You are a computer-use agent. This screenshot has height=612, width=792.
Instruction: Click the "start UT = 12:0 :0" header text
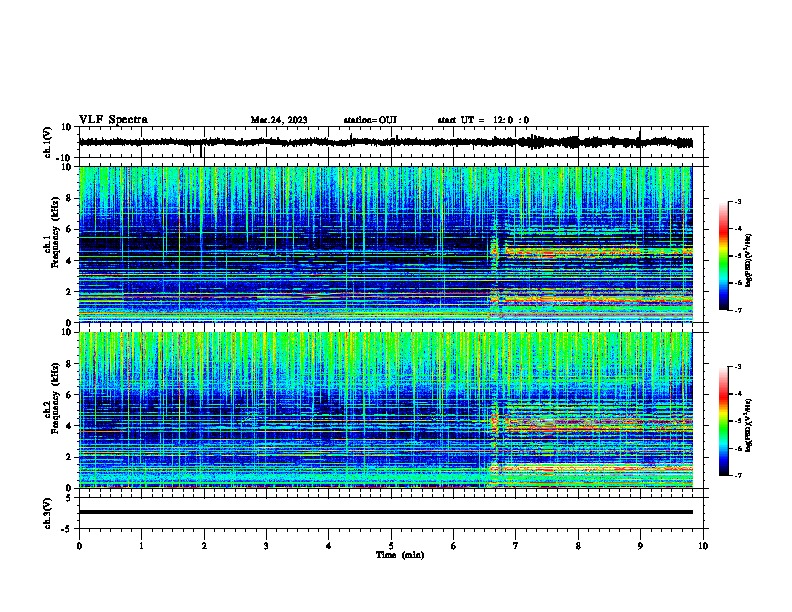click(483, 120)
